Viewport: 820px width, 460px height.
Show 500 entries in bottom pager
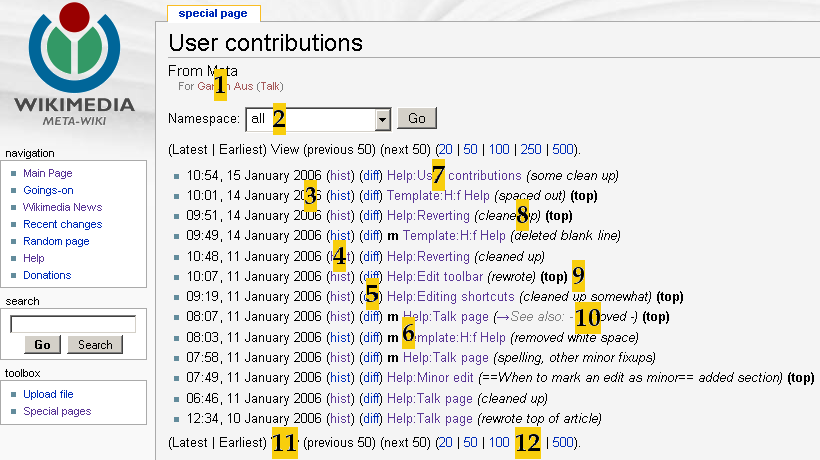[x=563, y=443]
